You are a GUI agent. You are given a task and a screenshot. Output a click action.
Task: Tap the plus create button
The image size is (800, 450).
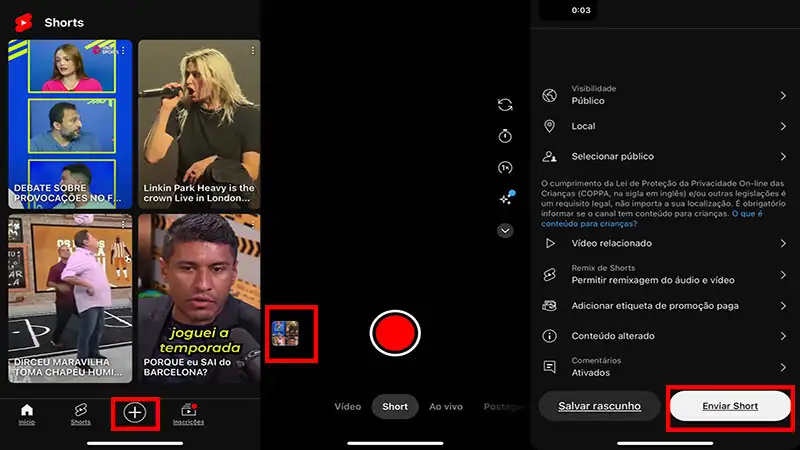135,412
